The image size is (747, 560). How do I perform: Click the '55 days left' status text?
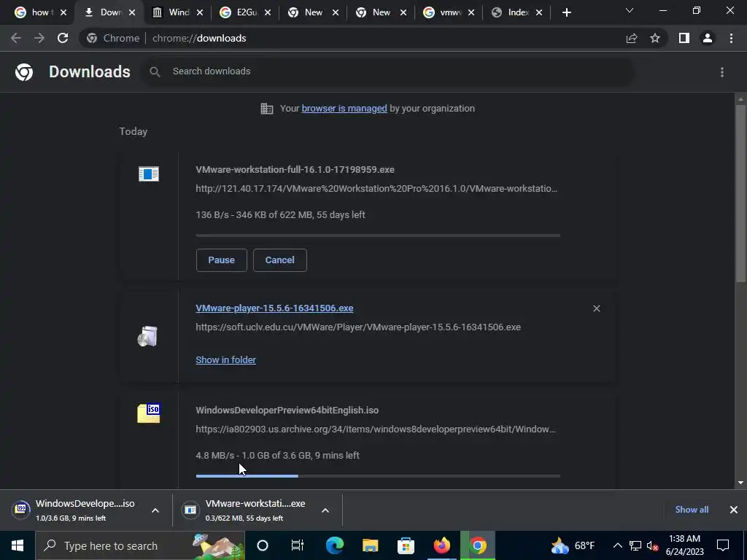pyautogui.click(x=341, y=215)
